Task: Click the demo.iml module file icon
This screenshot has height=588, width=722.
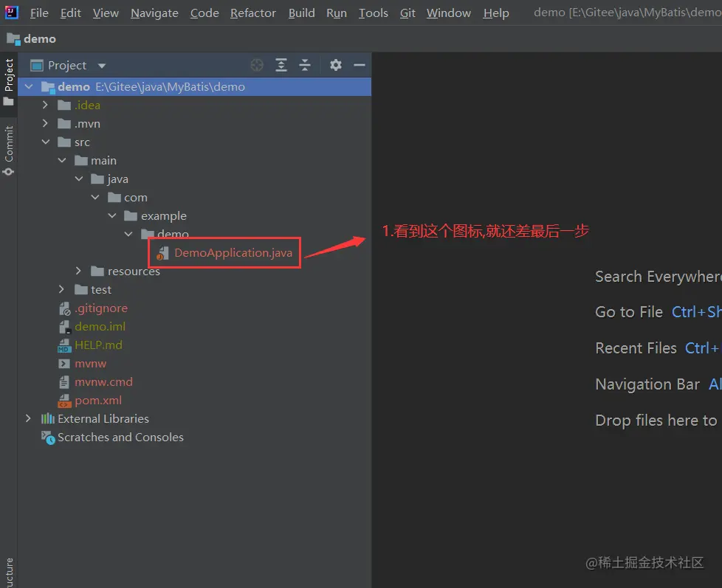Action: pyautogui.click(x=64, y=327)
